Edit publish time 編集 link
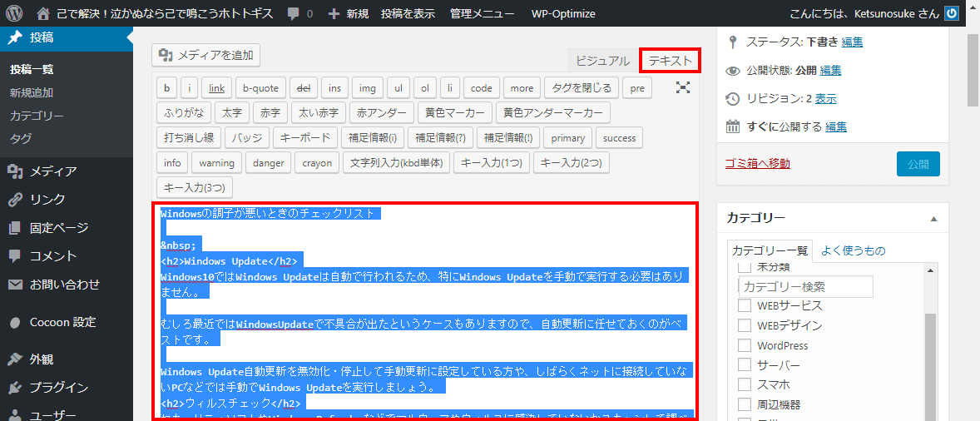Viewport: 980px width, 421px height. point(836,126)
